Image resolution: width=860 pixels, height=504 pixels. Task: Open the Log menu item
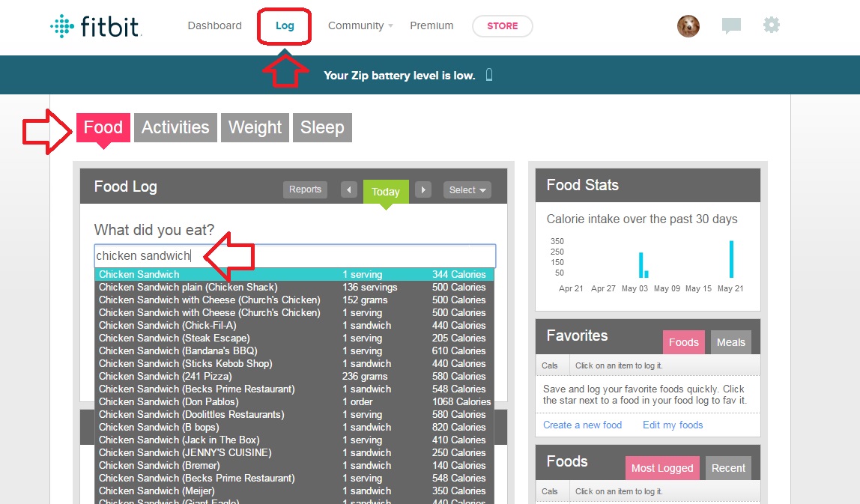tap(285, 25)
